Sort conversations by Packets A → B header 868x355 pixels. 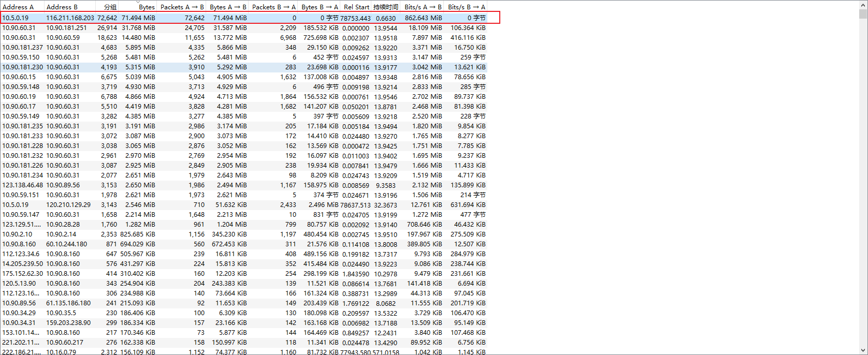(182, 7)
